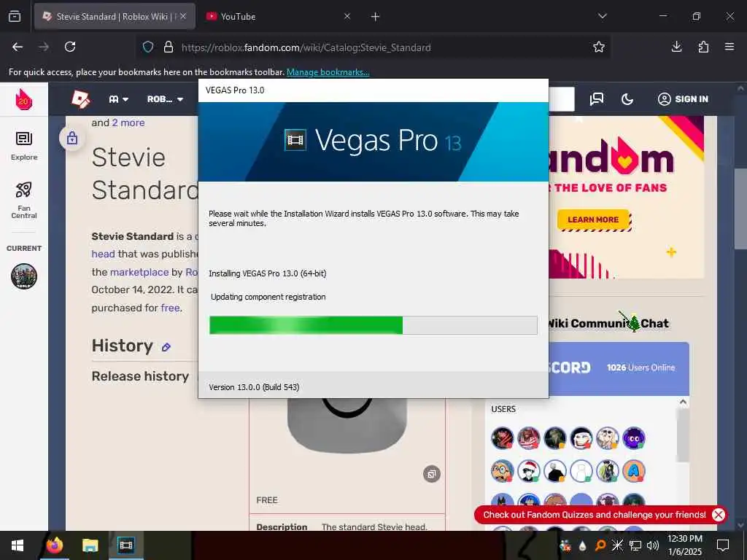The image size is (747, 560).
Task: Close the YouTube tab
Action: [x=347, y=16]
